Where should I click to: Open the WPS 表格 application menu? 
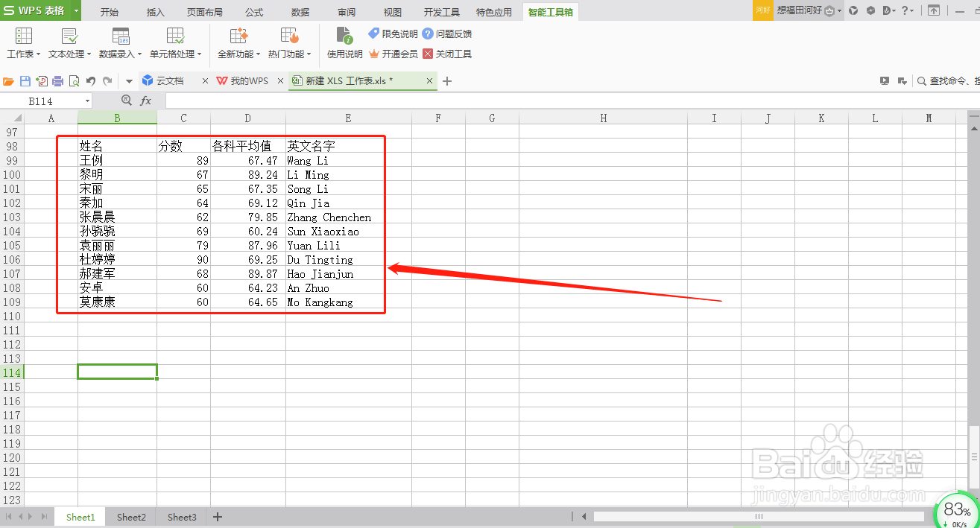coord(36,10)
